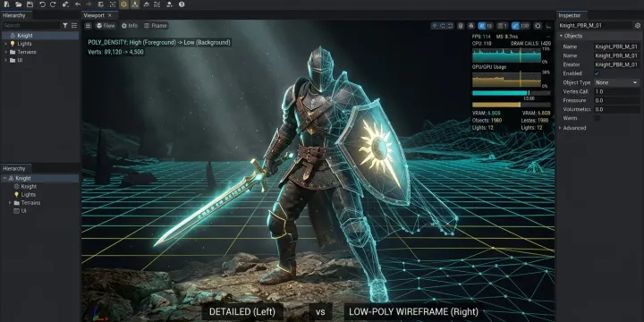The width and height of the screenshot is (644, 322).
Task: Select the upper Hierarchy tab
Action: pos(14,15)
